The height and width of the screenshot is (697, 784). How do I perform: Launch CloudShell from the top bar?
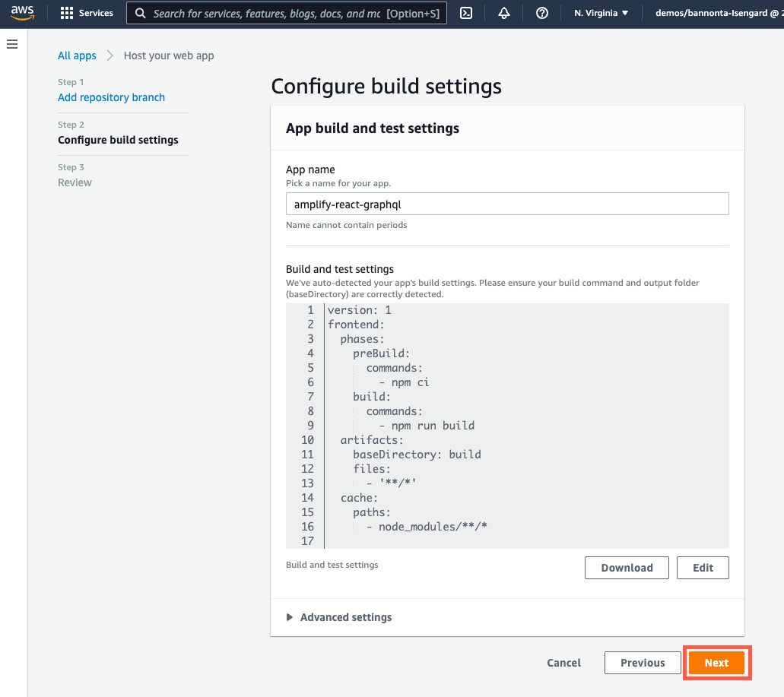467,13
